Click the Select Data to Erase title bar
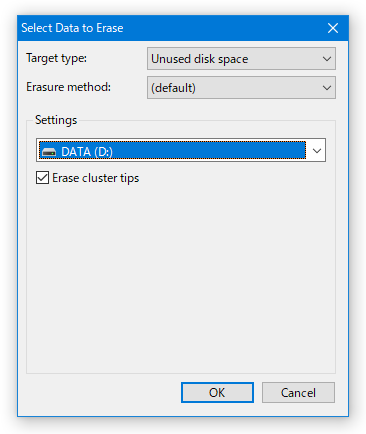 167,28
